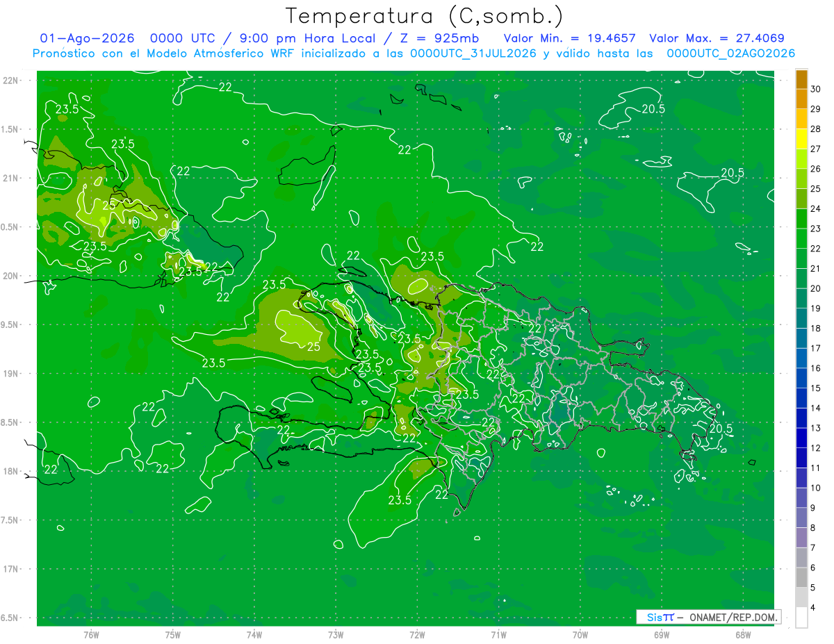This screenshot has height=644, width=834.
Task: Pick the dark blue swatch between 12 and 13
Action: 801,438
